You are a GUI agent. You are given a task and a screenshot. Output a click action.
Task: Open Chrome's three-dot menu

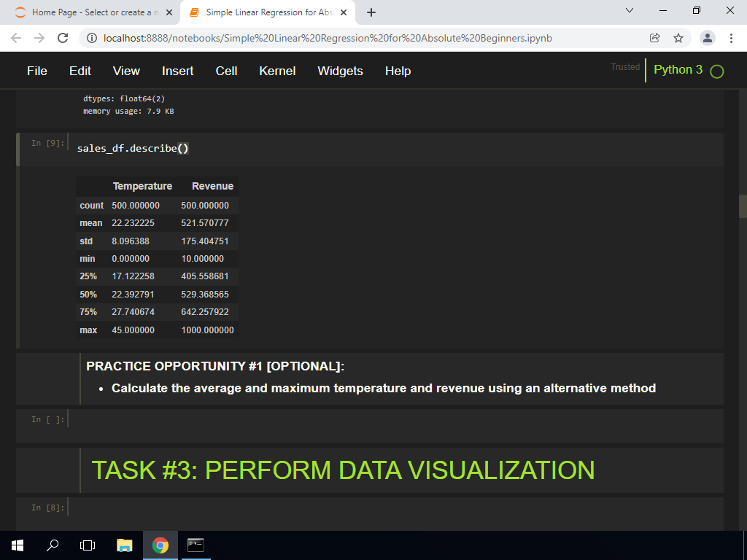click(x=731, y=38)
